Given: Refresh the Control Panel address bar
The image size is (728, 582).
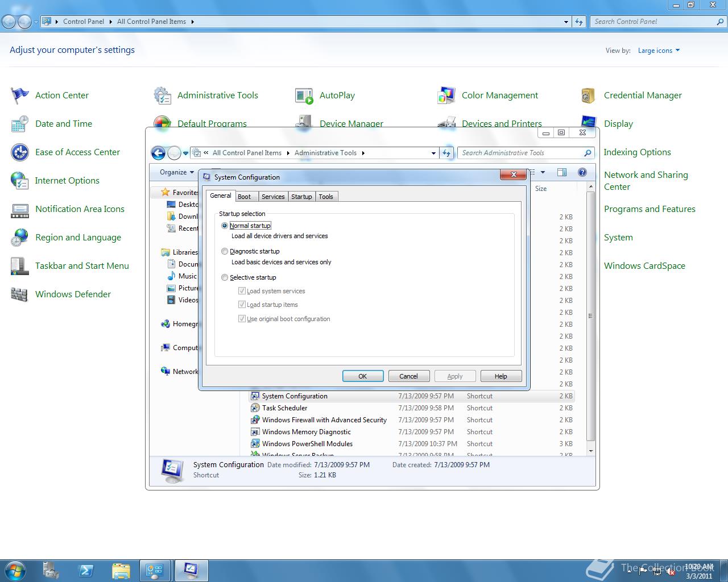Looking at the screenshot, I should 579,22.
